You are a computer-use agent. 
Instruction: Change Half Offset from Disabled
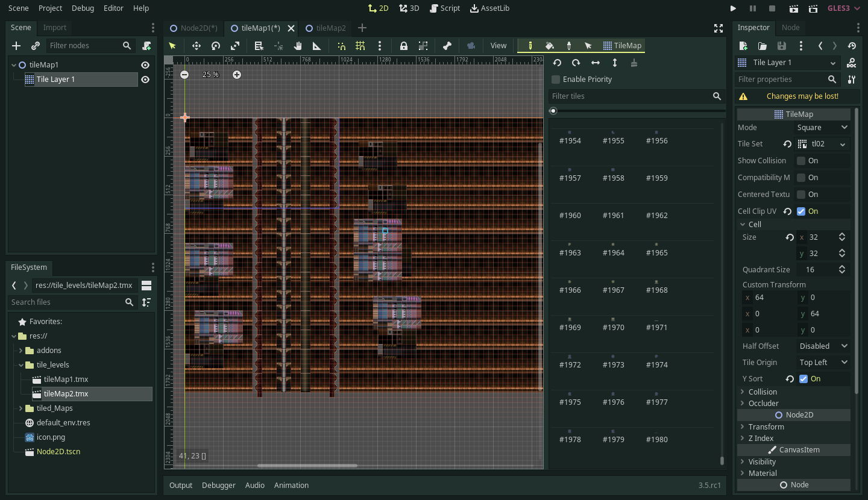pos(822,346)
